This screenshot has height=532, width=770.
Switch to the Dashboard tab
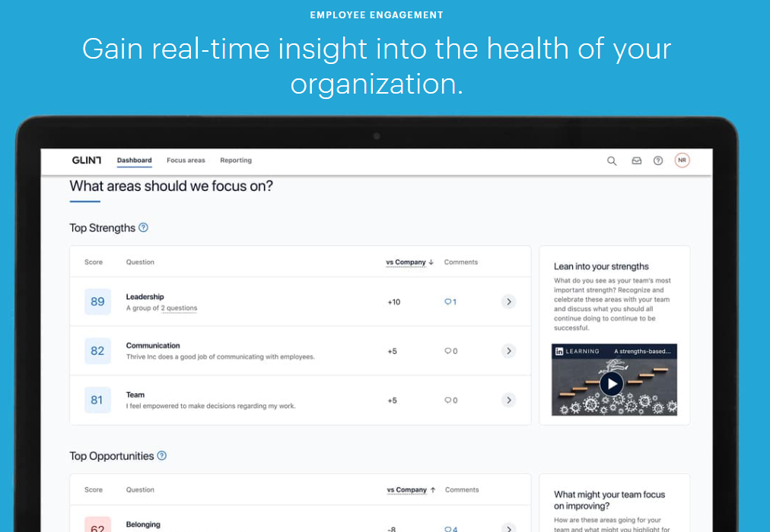134,160
